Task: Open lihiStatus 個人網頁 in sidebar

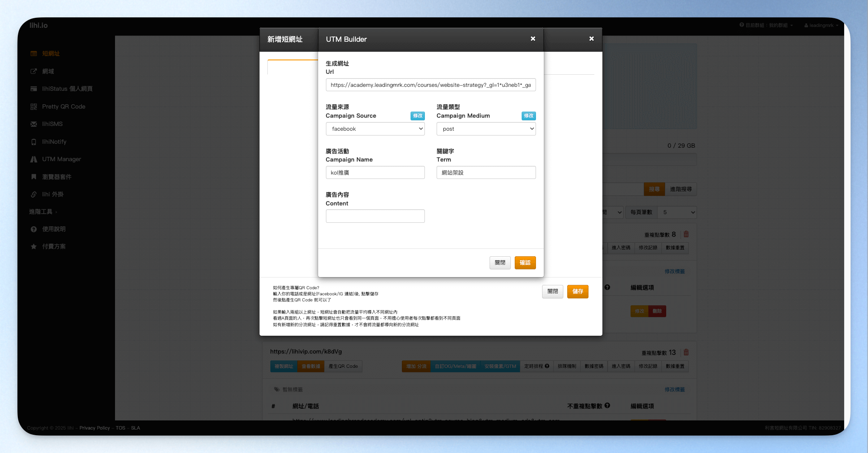Action: 67,89
